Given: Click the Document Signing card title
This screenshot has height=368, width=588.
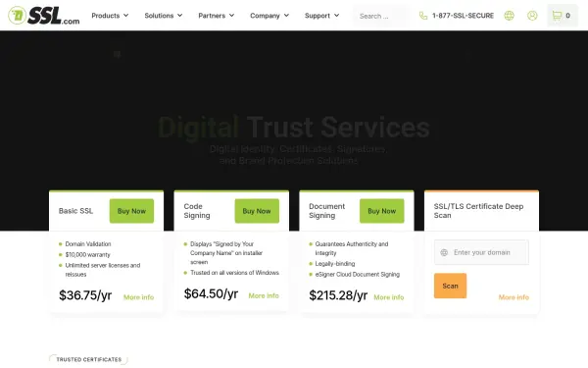Looking at the screenshot, I should 326,211.
